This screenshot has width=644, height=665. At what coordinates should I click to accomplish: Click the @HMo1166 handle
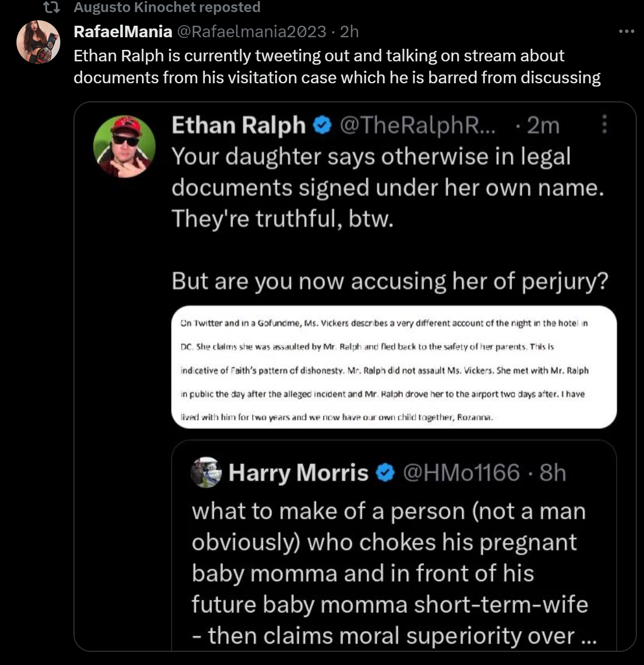[x=461, y=473]
